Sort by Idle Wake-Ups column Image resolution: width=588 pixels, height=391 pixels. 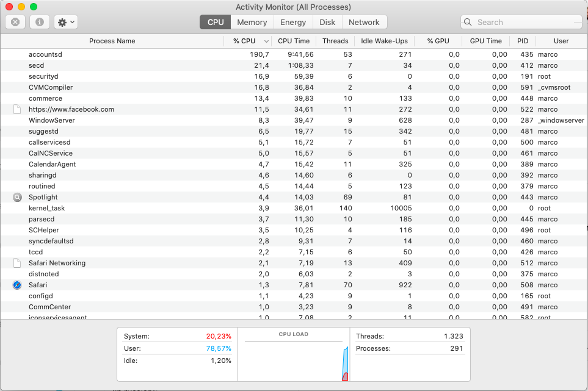tap(385, 41)
